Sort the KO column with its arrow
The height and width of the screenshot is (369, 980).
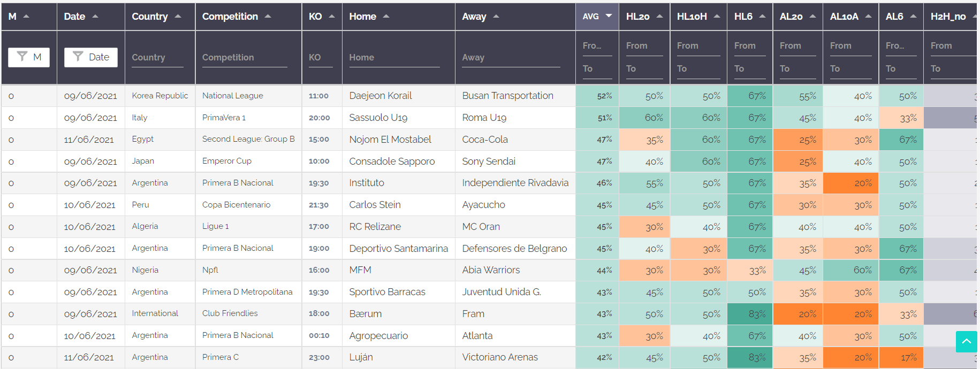tap(332, 16)
